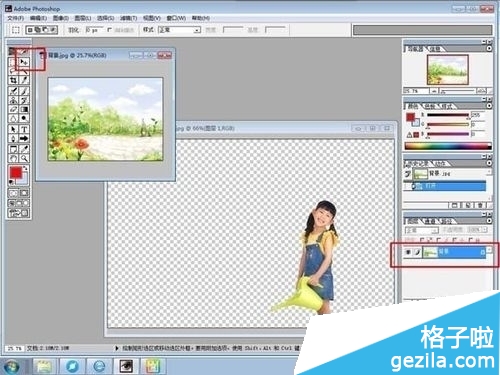Toggle history brush source for 背景.jpg snapshot
The image size is (500, 375).
(408, 174)
